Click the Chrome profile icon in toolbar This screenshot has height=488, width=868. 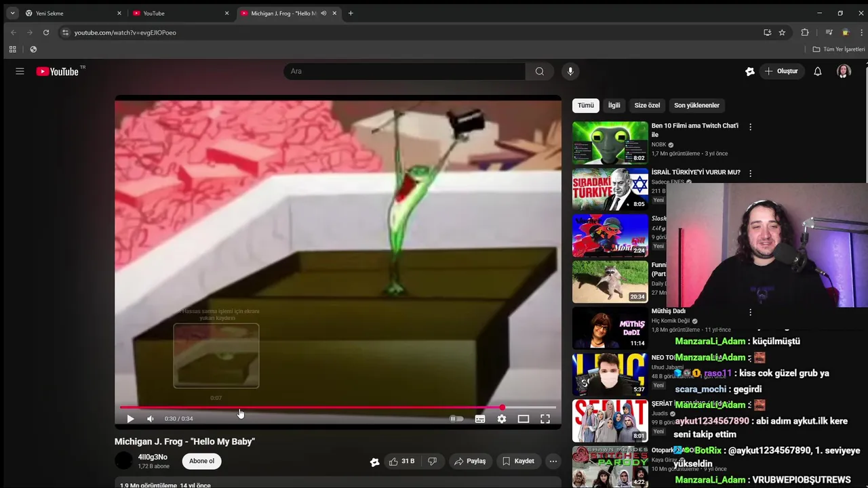click(x=846, y=32)
